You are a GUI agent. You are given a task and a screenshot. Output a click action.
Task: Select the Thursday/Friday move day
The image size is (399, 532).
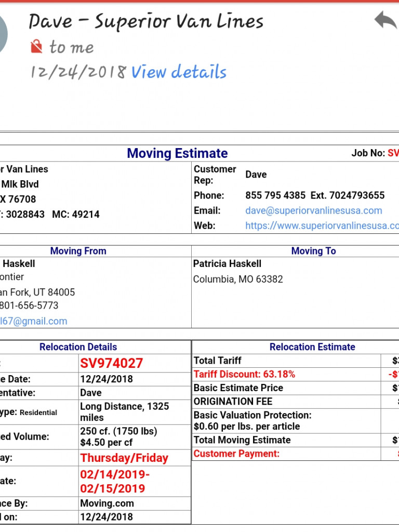(x=124, y=458)
